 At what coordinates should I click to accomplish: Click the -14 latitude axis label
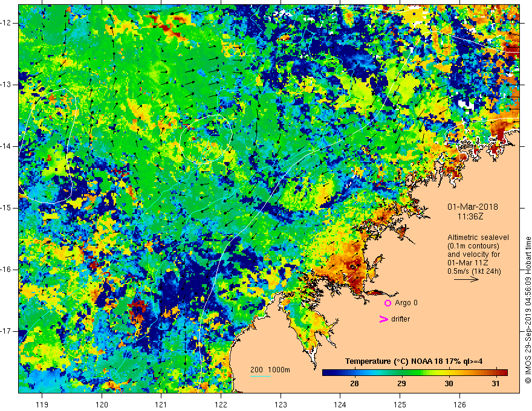point(6,146)
